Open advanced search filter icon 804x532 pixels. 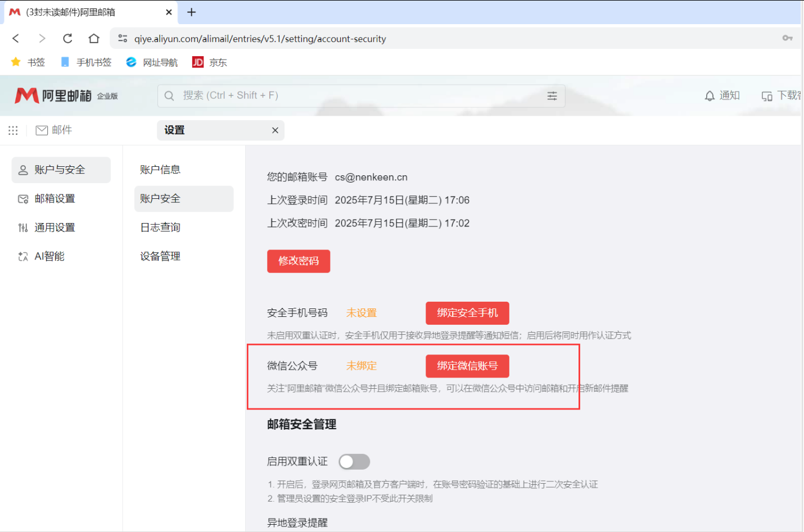point(552,96)
